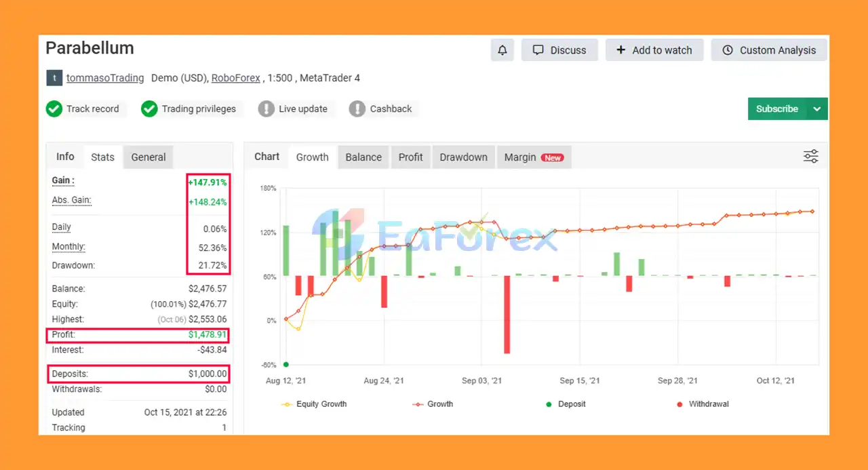
Task: Expand the Subscribe dropdown arrow
Action: click(x=817, y=109)
